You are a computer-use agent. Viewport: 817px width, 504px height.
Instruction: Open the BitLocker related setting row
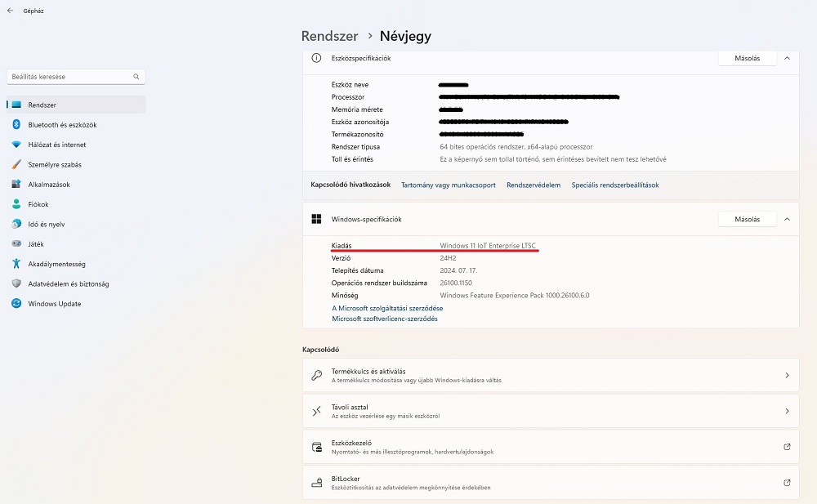(551, 483)
